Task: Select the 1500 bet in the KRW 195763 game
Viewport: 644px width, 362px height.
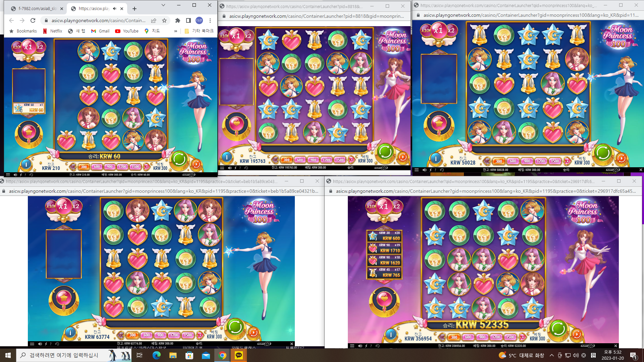Action: pos(340,160)
